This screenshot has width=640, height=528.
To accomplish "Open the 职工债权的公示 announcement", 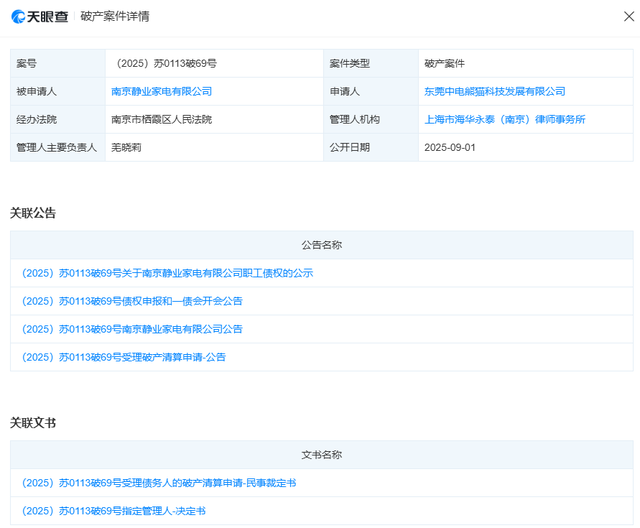I will (x=167, y=273).
